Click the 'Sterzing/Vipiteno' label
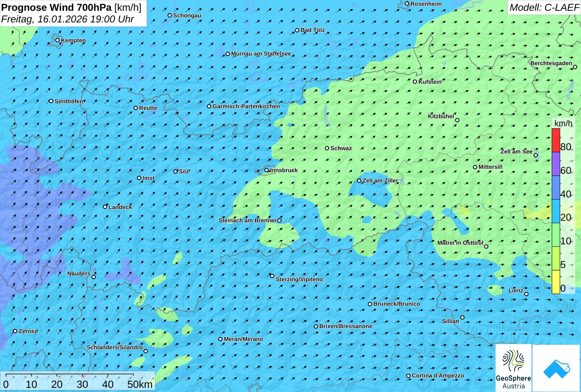The width and height of the screenshot is (581, 392). (x=299, y=279)
